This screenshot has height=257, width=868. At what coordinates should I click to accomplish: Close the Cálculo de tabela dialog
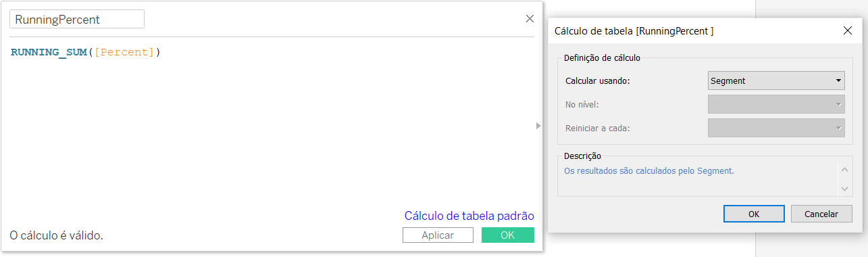848,30
